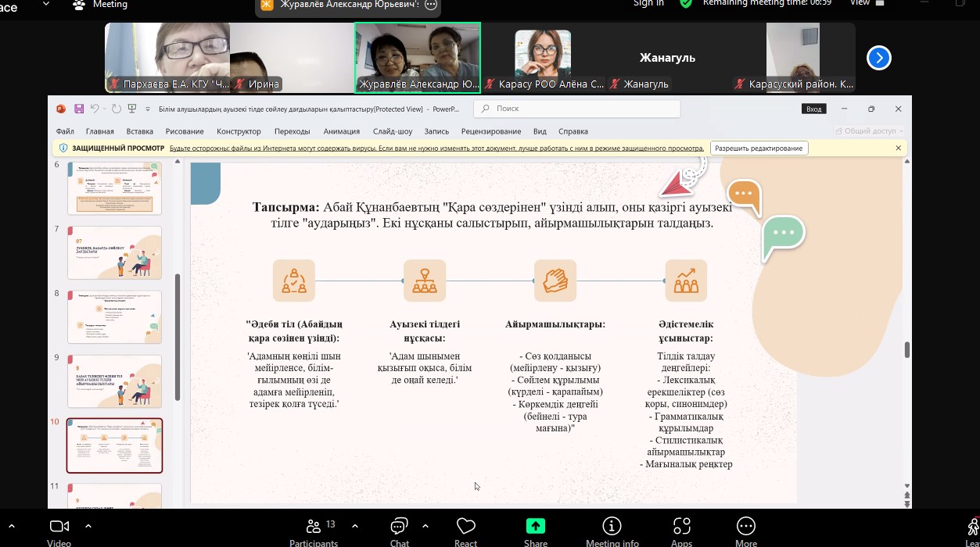The height and width of the screenshot is (547, 980).
Task: Click the Meeting info icon
Action: click(x=612, y=526)
